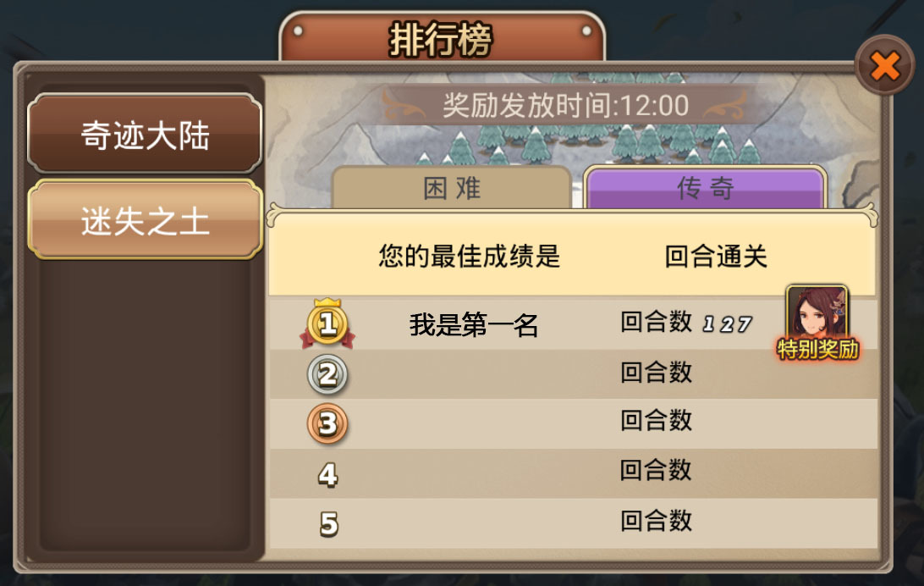Screen dimensions: 924x586
Task: Click the 回合数 127 score in first row
Action: 686,323
